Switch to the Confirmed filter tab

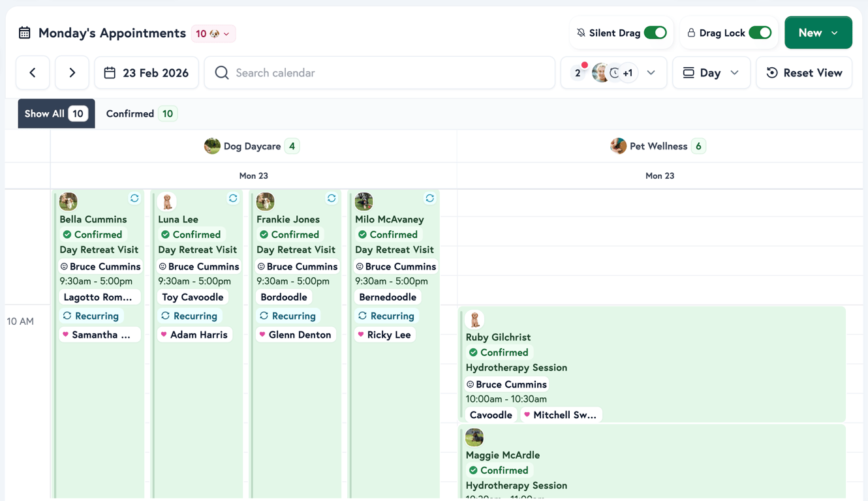pos(140,113)
